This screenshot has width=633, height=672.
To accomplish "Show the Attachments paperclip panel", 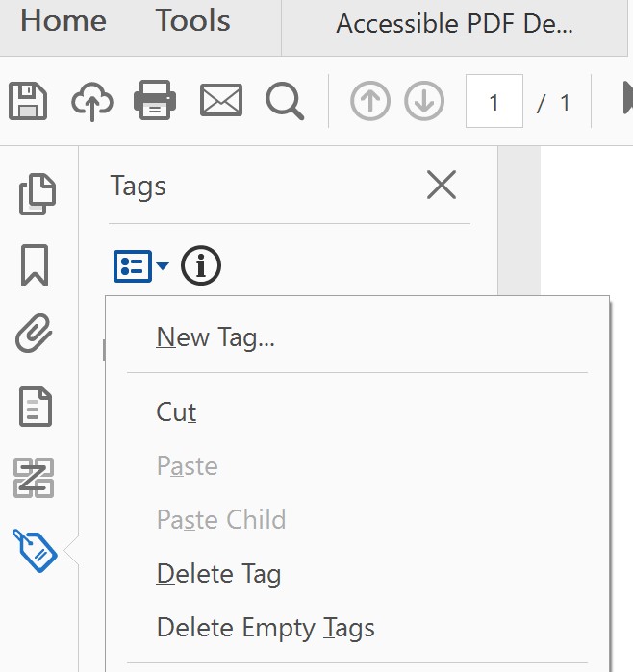I will tap(36, 336).
